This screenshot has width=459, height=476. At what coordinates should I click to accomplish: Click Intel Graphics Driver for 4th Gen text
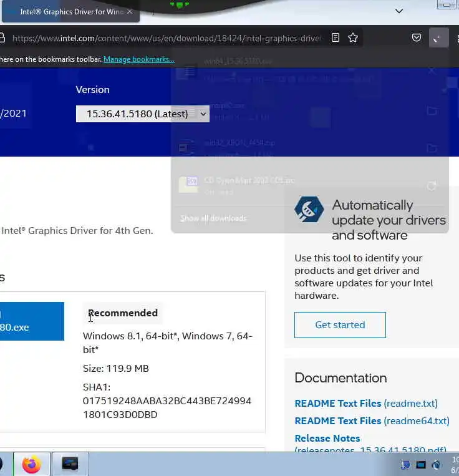click(x=77, y=231)
